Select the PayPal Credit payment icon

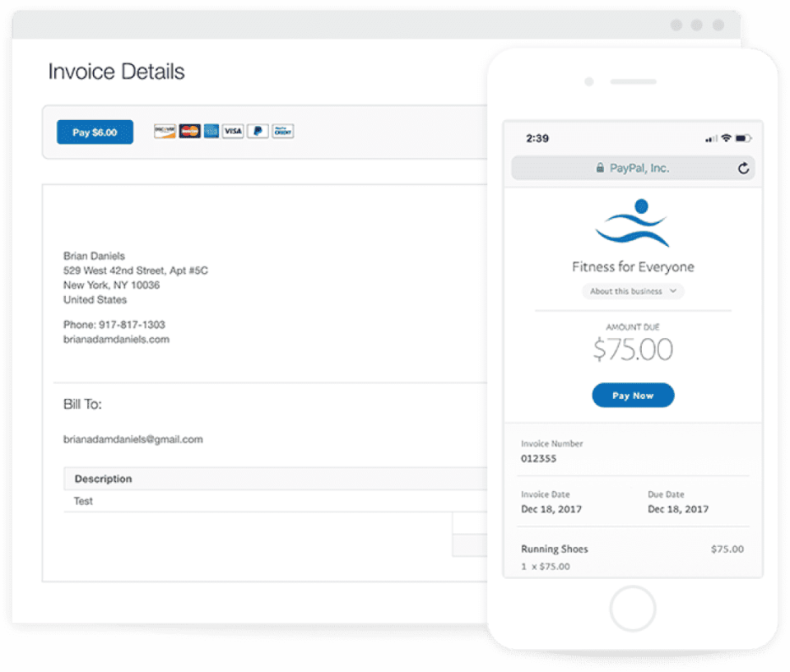pos(281,131)
